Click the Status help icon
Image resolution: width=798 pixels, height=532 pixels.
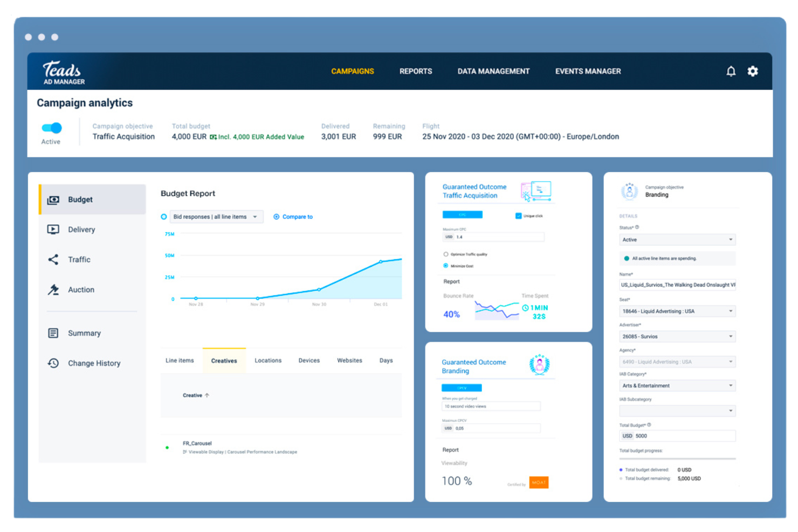[x=637, y=227]
